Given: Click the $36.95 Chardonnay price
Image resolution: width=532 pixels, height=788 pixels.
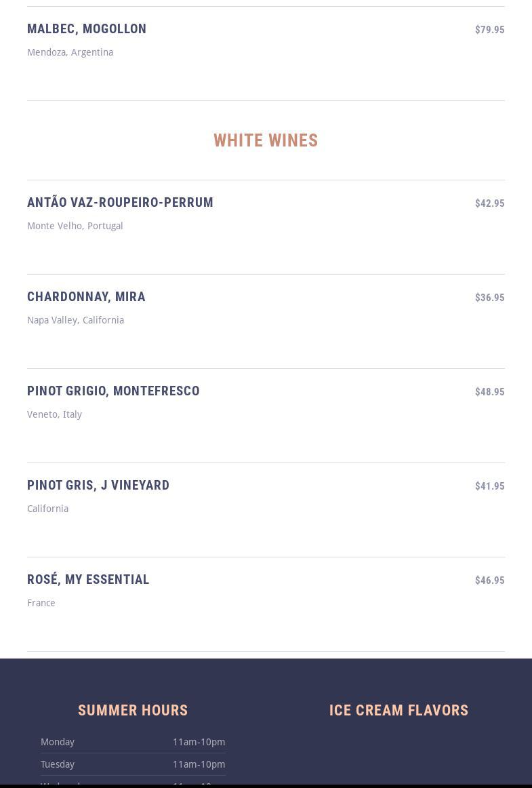Looking at the screenshot, I should [x=489, y=298].
